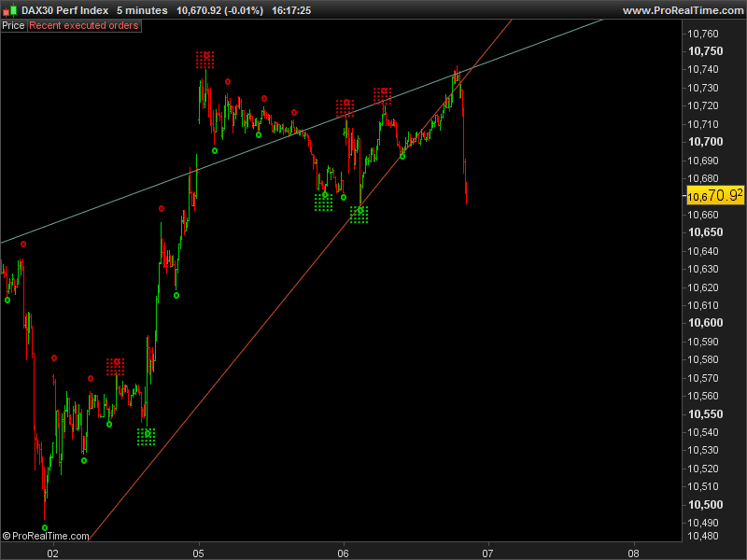The image size is (747, 560).
Task: Click the date label 06 on the time axis
Action: (x=343, y=553)
